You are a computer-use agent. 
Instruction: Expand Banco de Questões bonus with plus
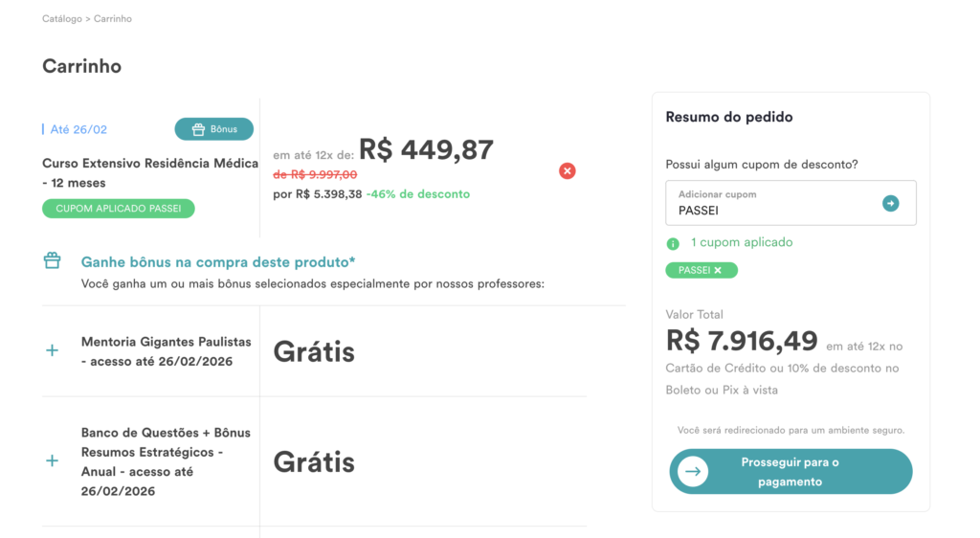click(53, 461)
